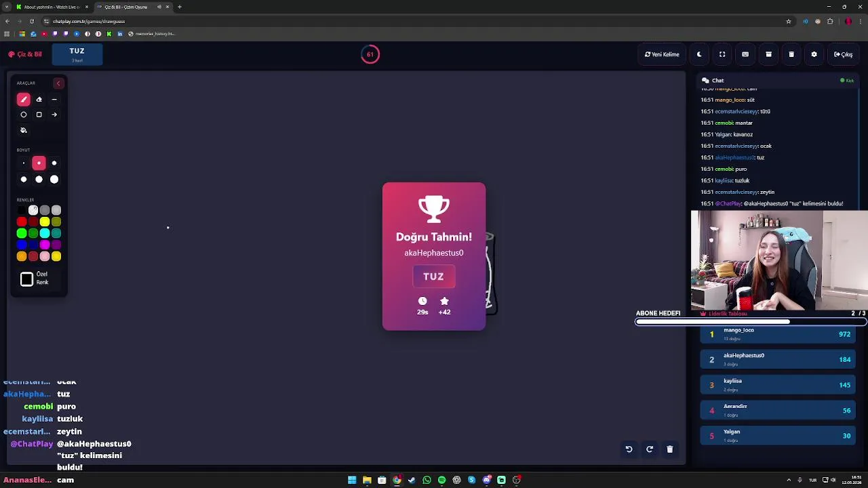868x488 pixels.
Task: Redo the drawing stroke
Action: [650, 449]
